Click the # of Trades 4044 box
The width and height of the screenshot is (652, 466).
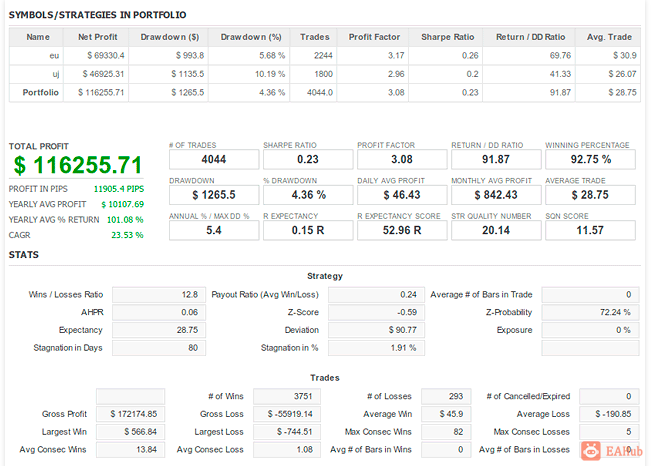[x=214, y=159]
